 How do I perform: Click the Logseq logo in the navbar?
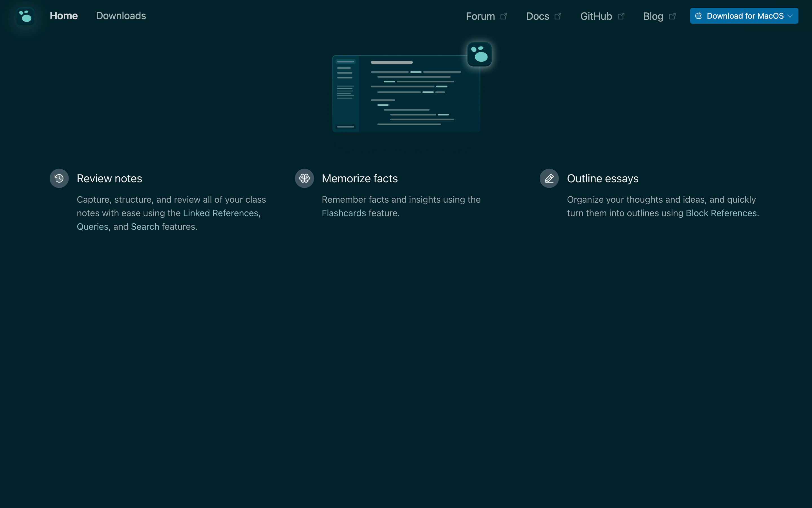(x=25, y=16)
